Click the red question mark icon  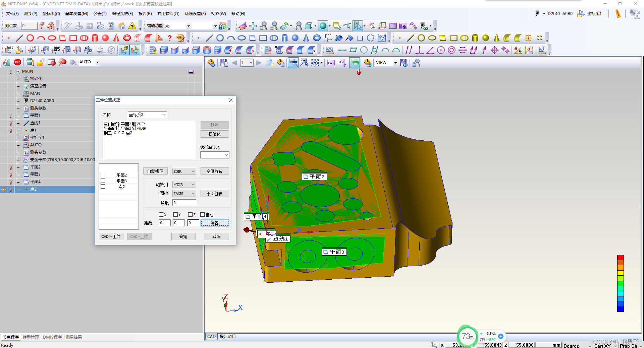coord(170,38)
